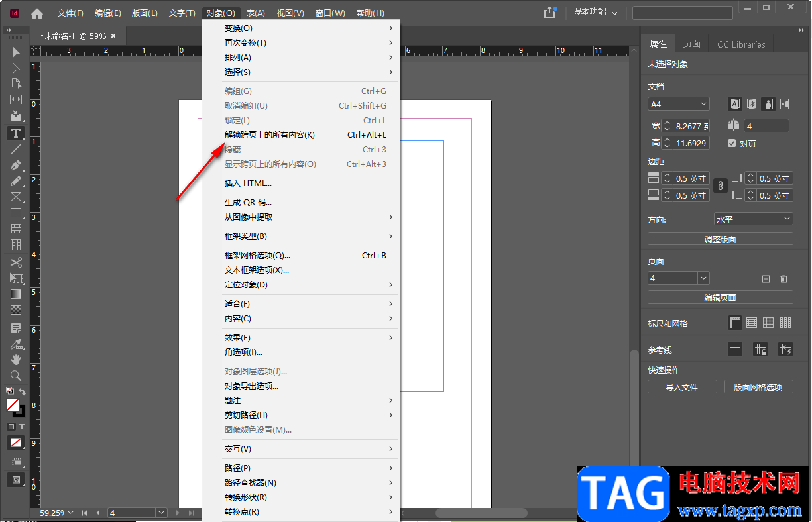Select the Rectangle tool
Screen dimensions: 812x522
pyautogui.click(x=16, y=213)
